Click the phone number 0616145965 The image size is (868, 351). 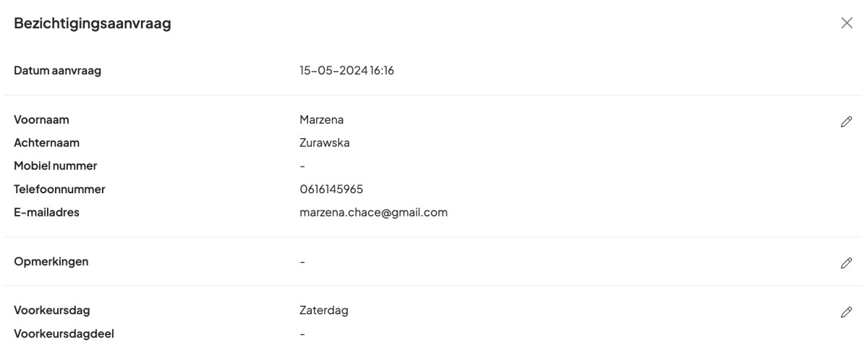click(331, 190)
